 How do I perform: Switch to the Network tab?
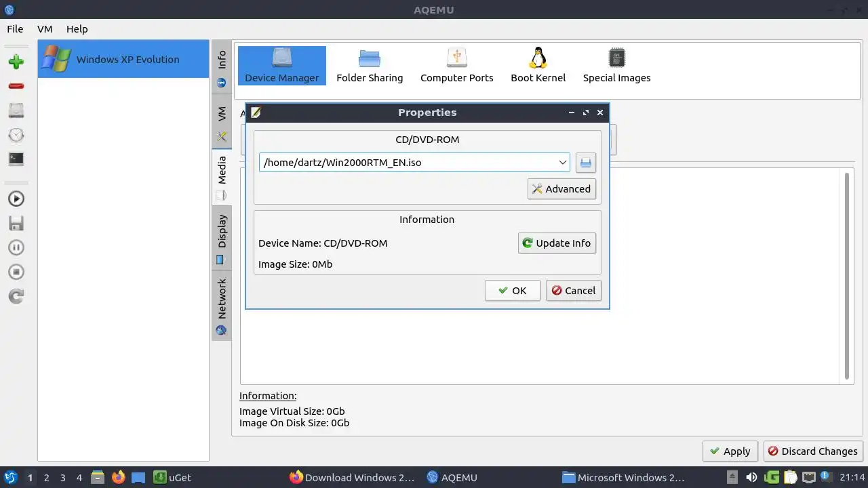pos(222,305)
